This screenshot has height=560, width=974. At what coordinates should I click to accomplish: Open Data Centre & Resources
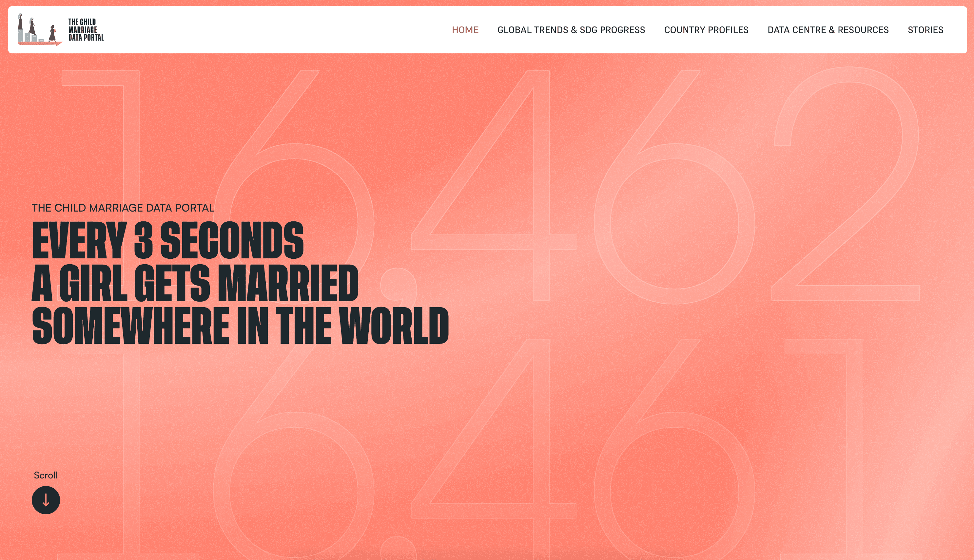coord(828,29)
